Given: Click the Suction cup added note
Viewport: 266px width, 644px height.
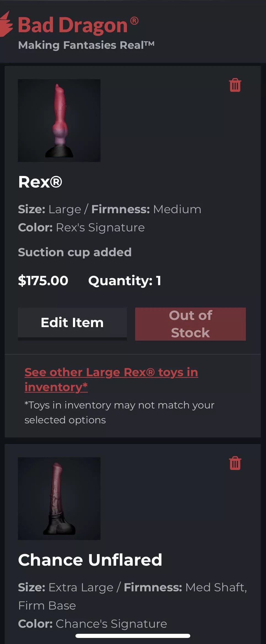Looking at the screenshot, I should (x=75, y=252).
